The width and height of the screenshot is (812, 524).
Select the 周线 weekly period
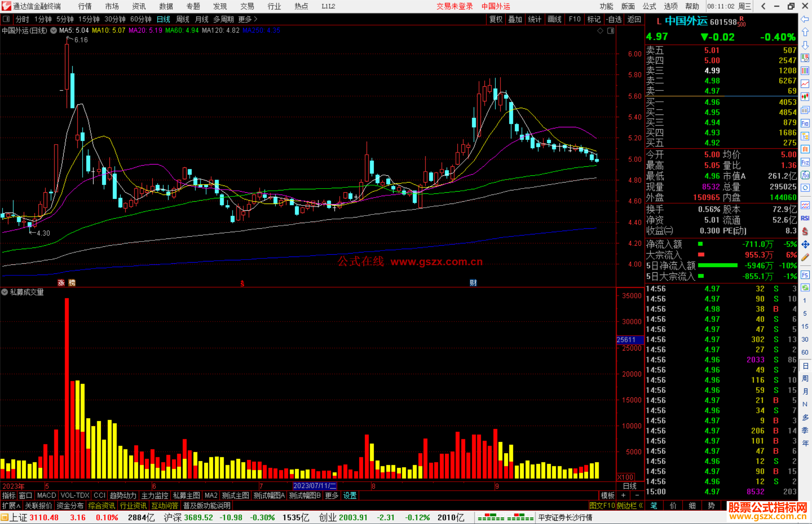(x=183, y=19)
